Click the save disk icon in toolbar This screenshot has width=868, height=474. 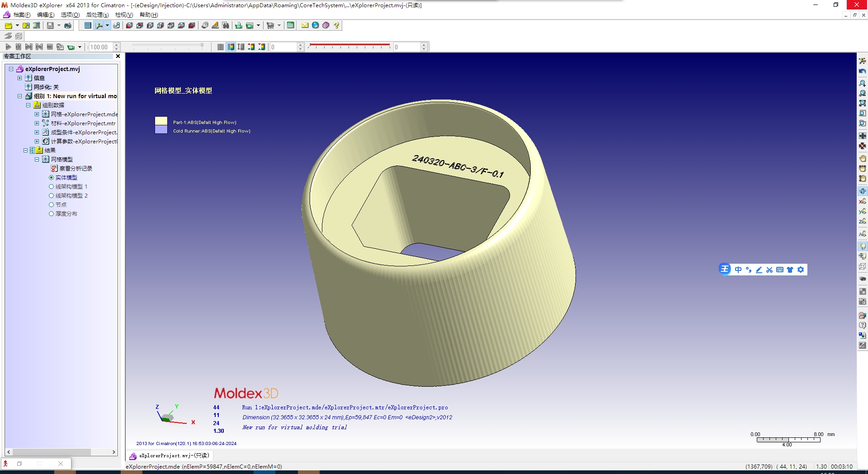point(50,26)
